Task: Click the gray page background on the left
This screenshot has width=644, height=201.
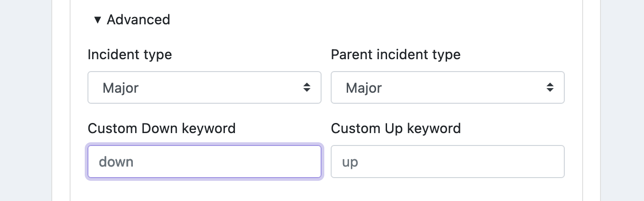Action: click(26, 100)
